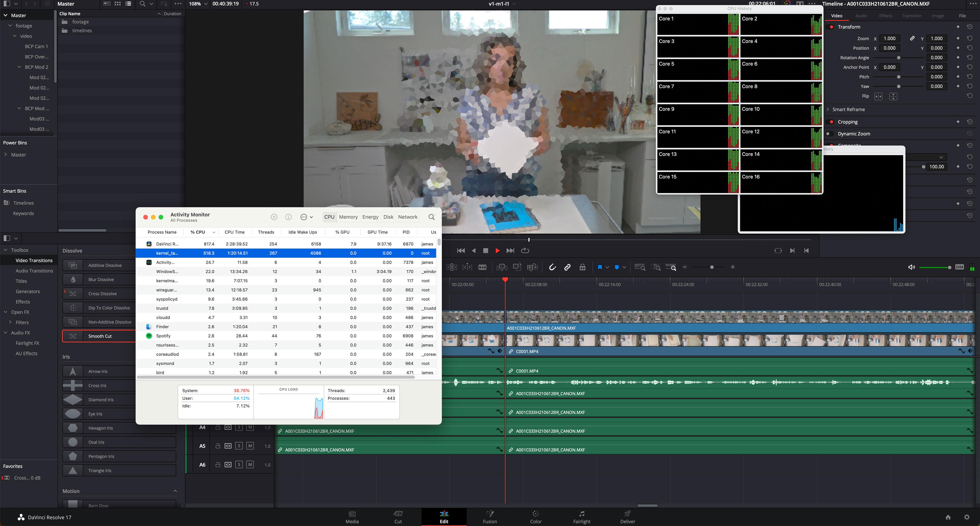Click the Flip vertical button
980x526 pixels.
[x=893, y=96]
